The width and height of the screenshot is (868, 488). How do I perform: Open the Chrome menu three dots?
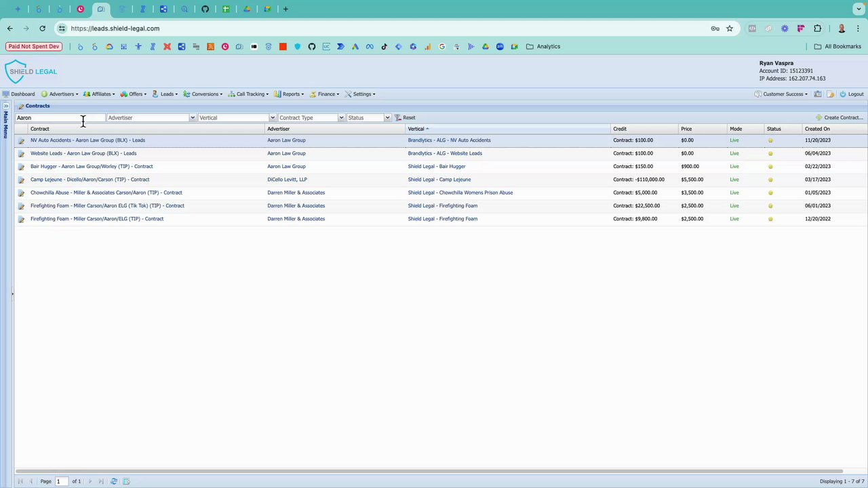(x=858, y=28)
